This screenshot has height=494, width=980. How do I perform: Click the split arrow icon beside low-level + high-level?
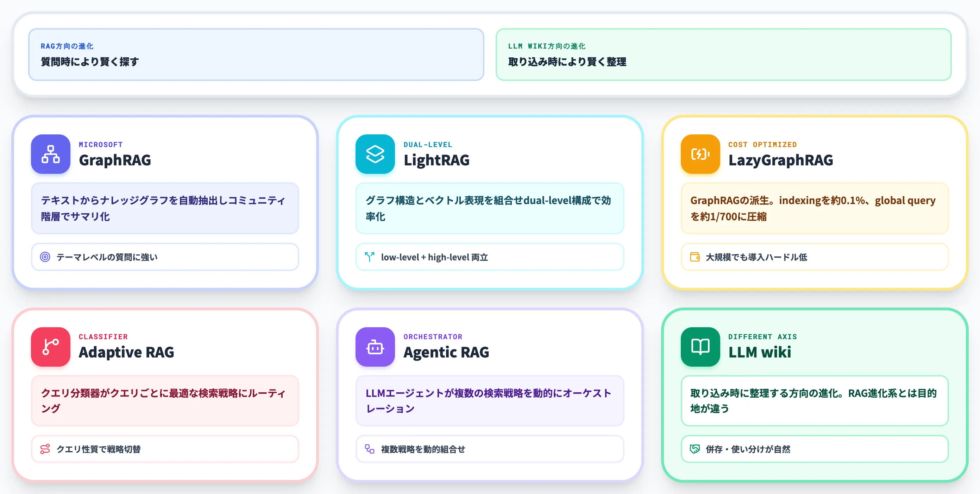coord(369,257)
